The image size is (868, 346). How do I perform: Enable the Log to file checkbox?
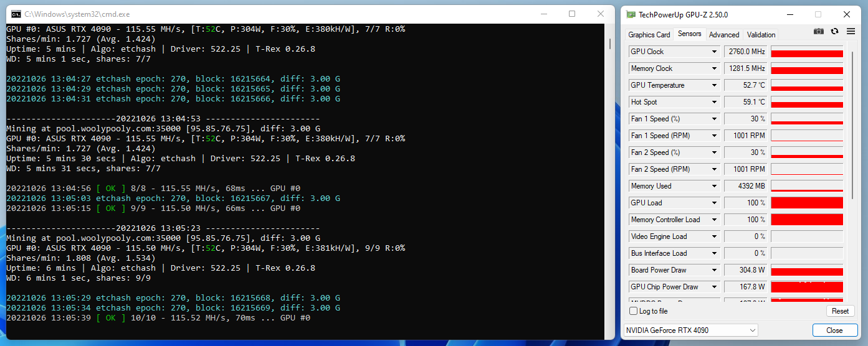(x=634, y=311)
